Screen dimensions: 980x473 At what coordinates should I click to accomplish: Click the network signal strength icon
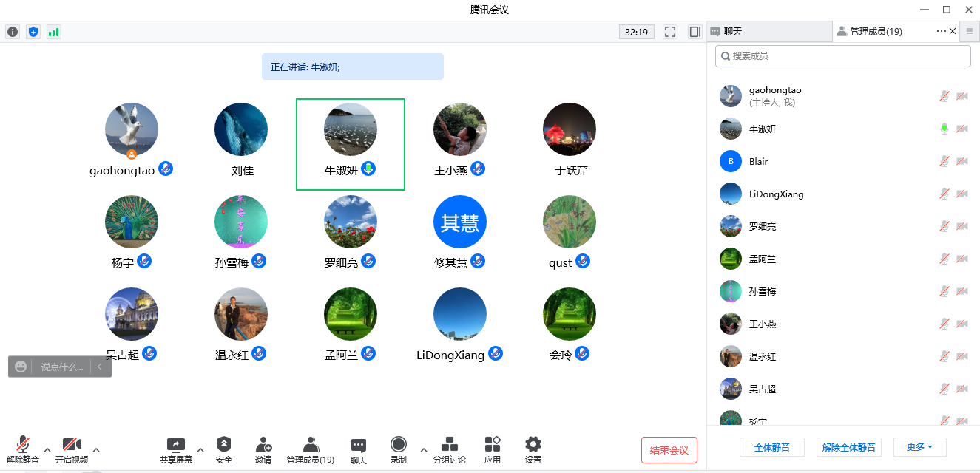click(53, 32)
